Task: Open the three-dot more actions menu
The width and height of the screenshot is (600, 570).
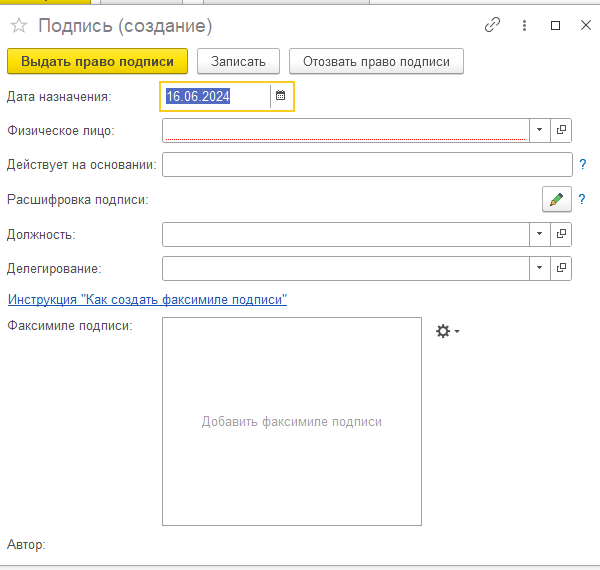Action: tap(524, 26)
